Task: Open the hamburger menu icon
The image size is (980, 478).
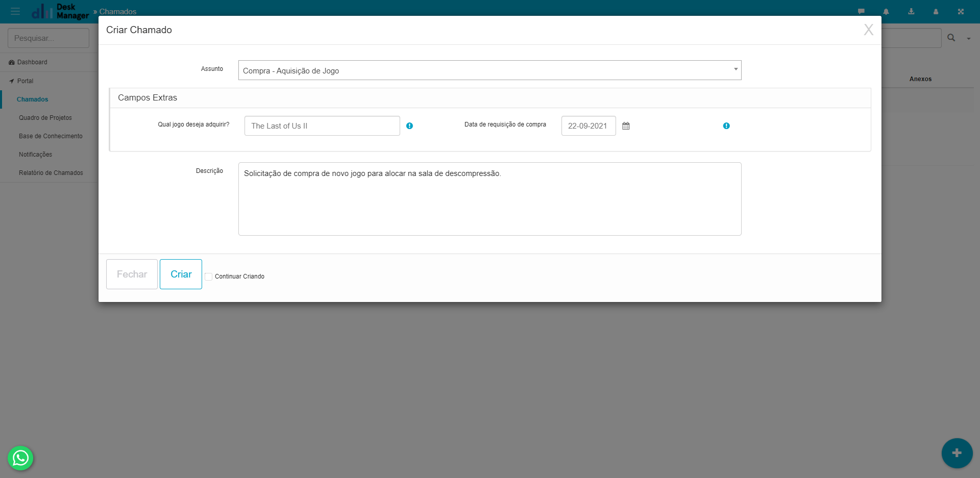Action: (15, 11)
